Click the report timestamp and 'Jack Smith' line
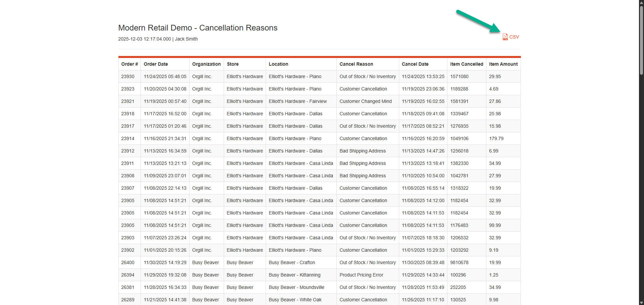The width and height of the screenshot is (644, 305). (x=158, y=39)
